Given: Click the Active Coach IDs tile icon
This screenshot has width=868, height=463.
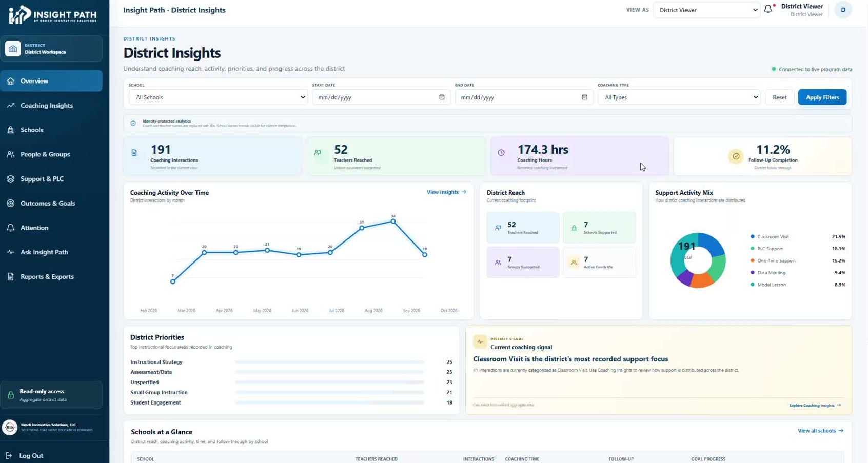Looking at the screenshot, I should pos(574,263).
